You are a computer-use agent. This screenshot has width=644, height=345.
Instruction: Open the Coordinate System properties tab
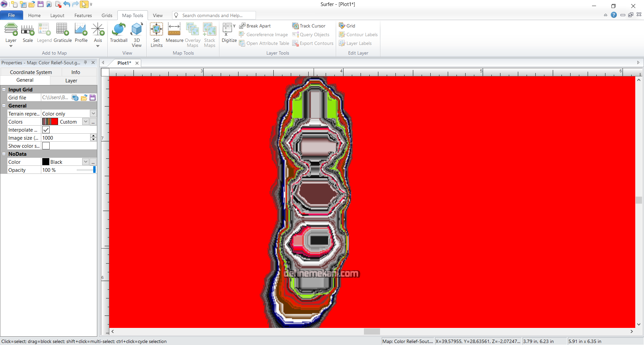tap(31, 72)
